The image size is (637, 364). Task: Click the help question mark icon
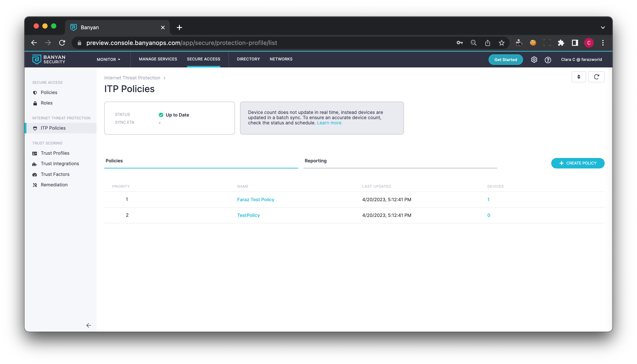click(548, 60)
